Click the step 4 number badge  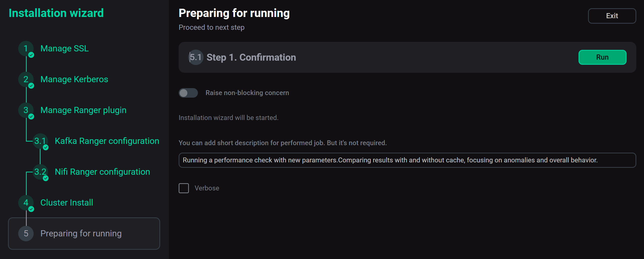(26, 203)
